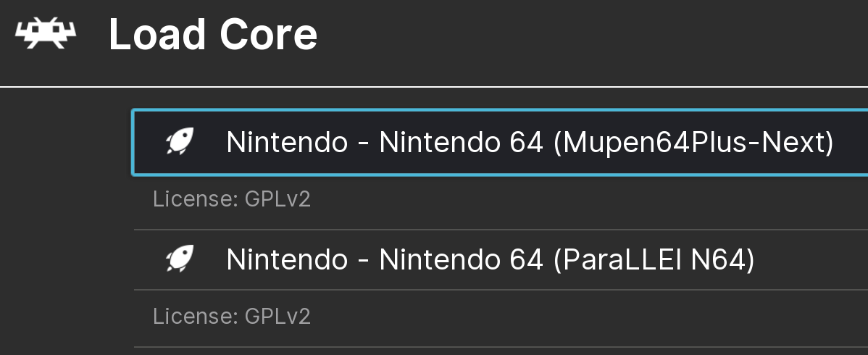Click the words "Load Core" at top

(x=213, y=34)
